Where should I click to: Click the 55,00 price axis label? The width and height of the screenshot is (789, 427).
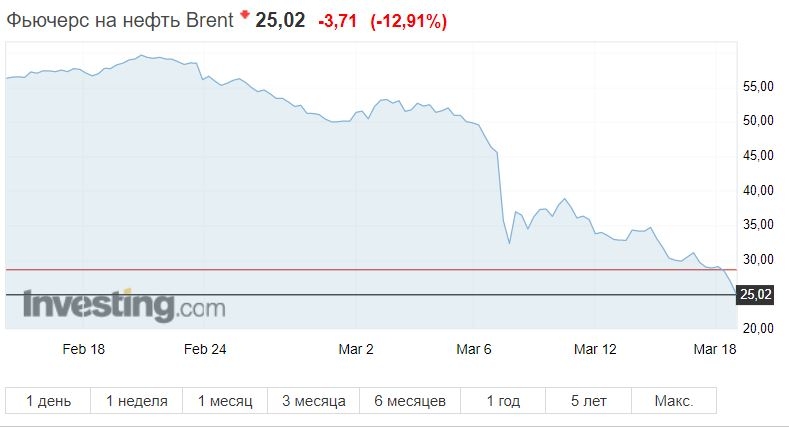coord(759,87)
